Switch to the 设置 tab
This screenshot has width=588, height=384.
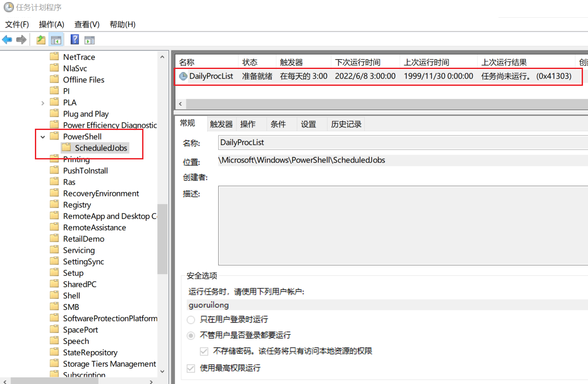(308, 124)
